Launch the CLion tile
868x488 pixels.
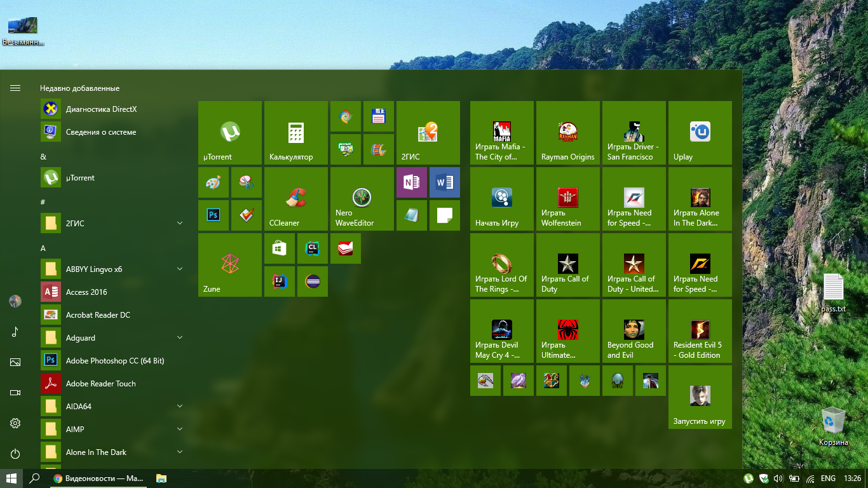tap(313, 248)
